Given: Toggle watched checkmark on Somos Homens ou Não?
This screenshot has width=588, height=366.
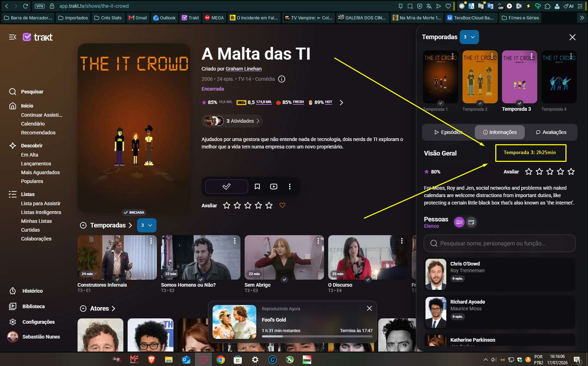Looking at the screenshot, I should pos(201,279).
